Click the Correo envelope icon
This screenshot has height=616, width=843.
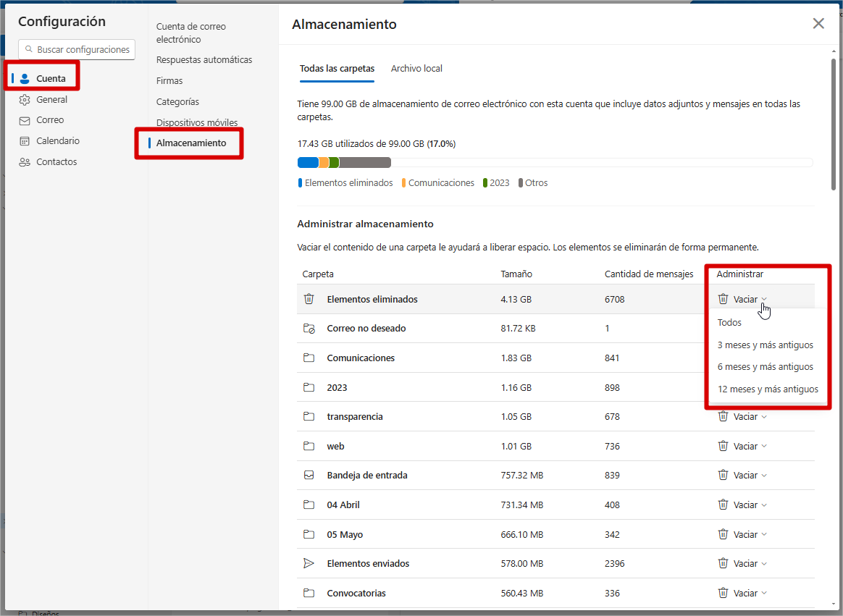[x=25, y=120]
